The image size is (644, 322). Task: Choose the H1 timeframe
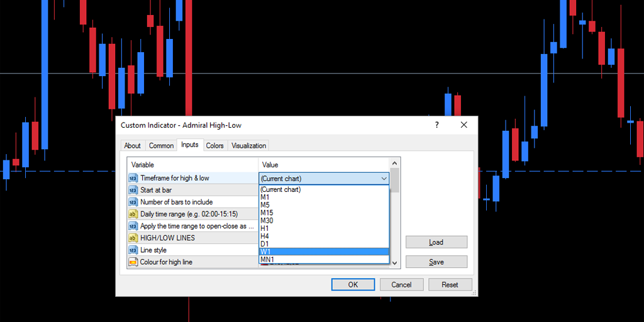click(324, 228)
